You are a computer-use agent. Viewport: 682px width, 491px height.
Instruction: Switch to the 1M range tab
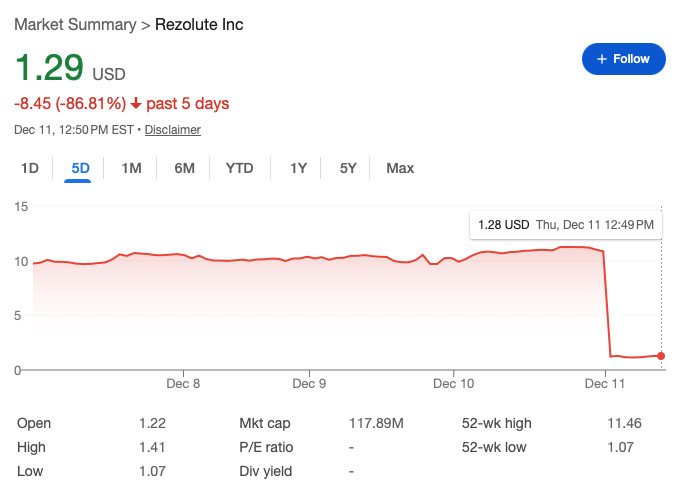131,168
